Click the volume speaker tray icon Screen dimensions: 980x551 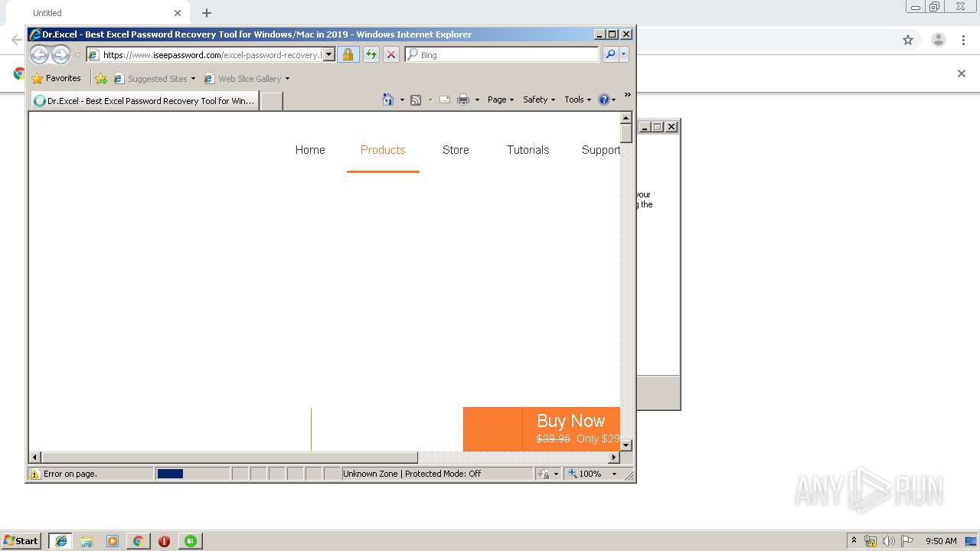pyautogui.click(x=888, y=541)
